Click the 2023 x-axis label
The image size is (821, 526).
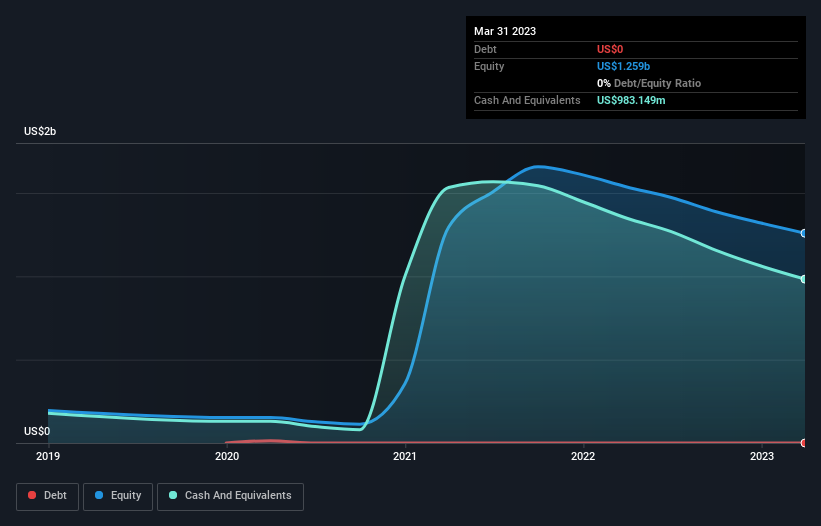(x=762, y=456)
